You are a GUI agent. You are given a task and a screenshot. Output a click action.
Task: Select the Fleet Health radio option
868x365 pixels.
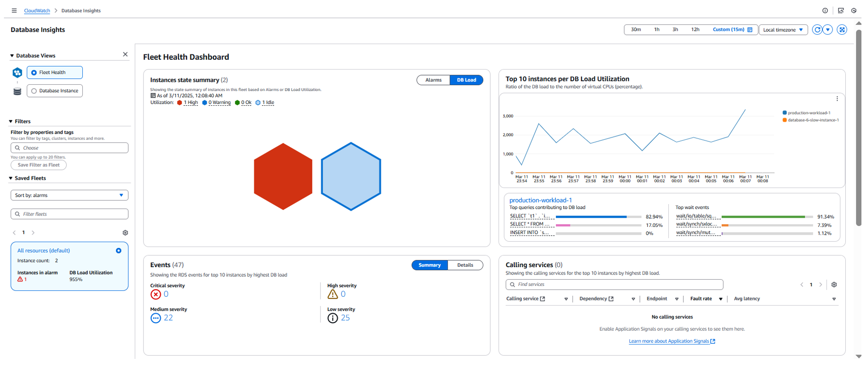click(x=55, y=73)
